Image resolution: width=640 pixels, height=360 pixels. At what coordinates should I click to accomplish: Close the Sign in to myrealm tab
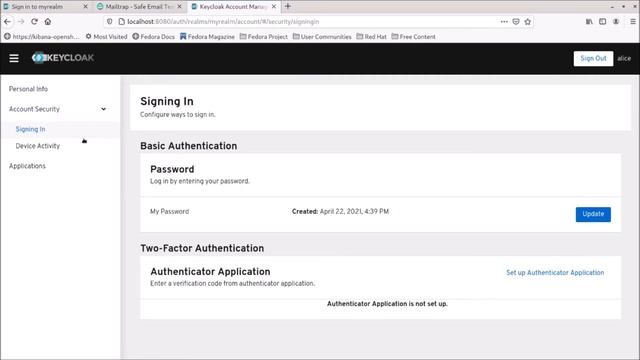tap(85, 7)
